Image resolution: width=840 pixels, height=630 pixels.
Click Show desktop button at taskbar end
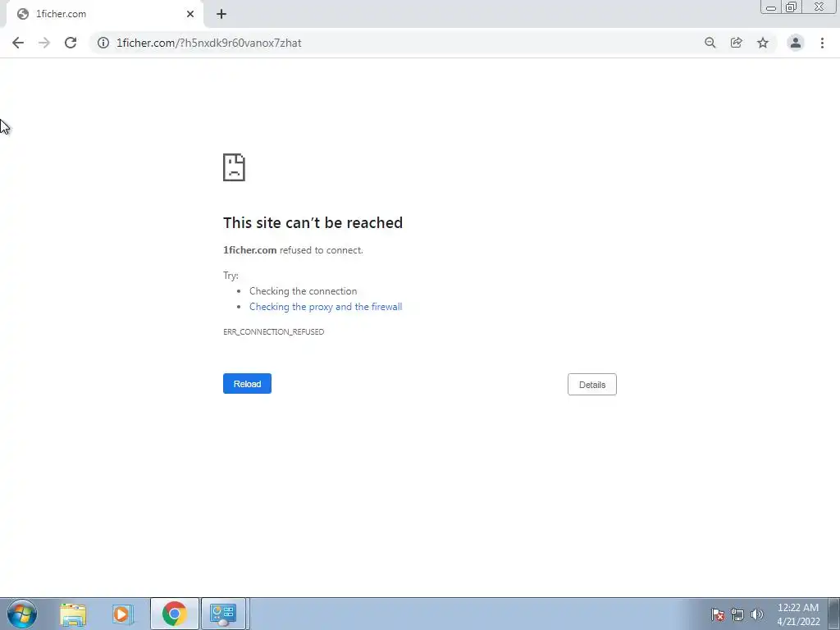click(834, 614)
